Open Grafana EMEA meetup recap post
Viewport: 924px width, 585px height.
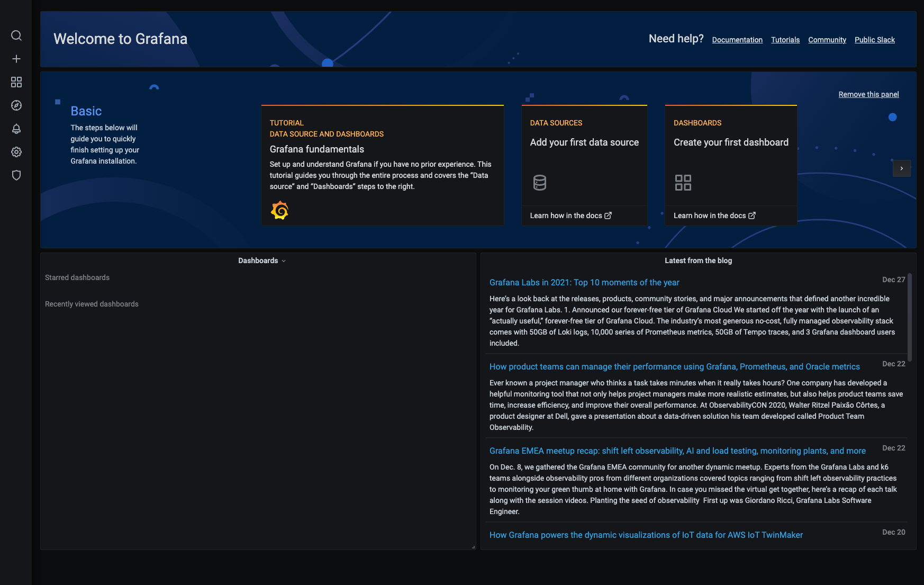tap(677, 451)
